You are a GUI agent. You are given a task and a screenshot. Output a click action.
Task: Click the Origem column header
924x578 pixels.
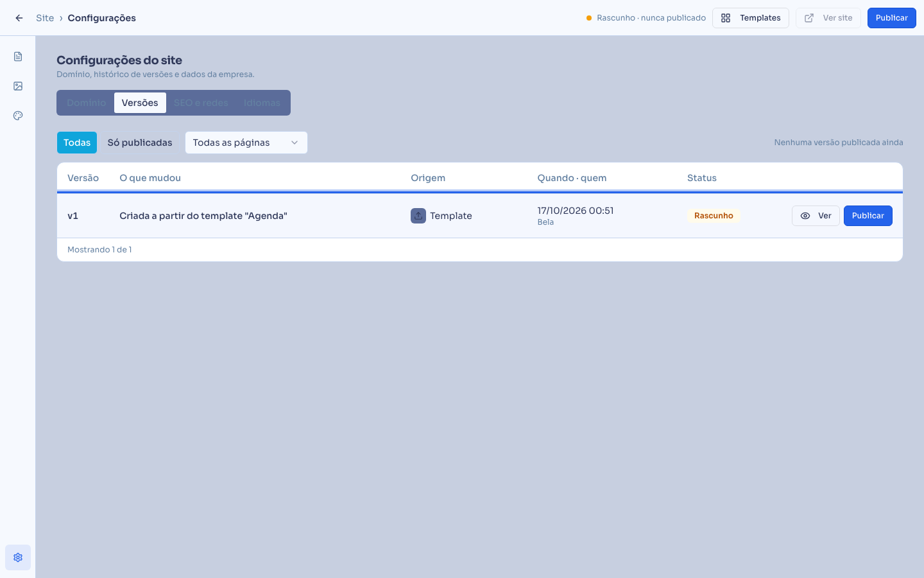pyautogui.click(x=428, y=178)
